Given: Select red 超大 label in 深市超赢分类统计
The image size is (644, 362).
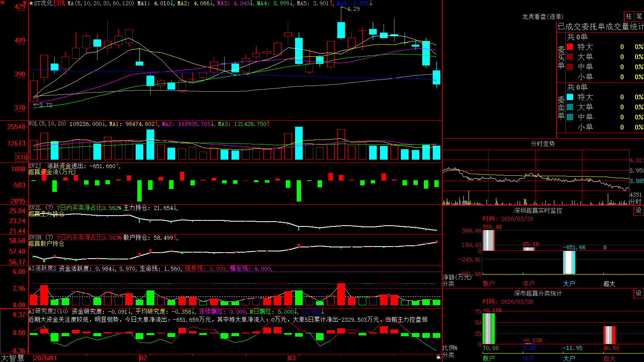Looking at the screenshot, I should coord(609,358).
